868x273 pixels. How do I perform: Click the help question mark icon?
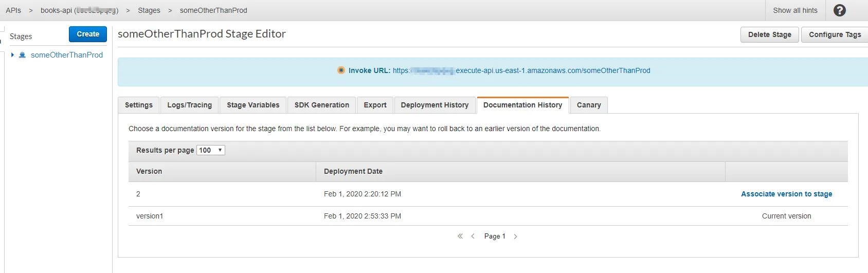[839, 10]
